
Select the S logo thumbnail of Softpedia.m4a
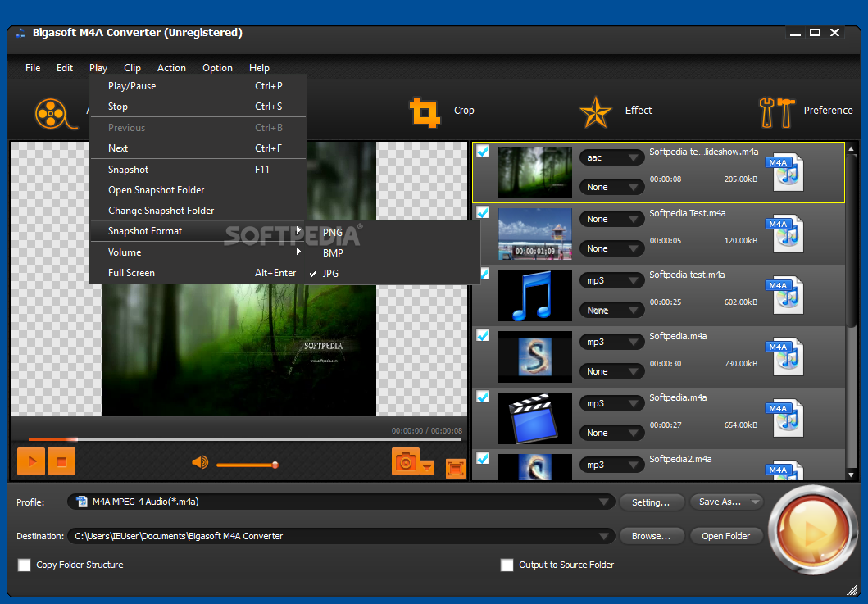coord(534,356)
